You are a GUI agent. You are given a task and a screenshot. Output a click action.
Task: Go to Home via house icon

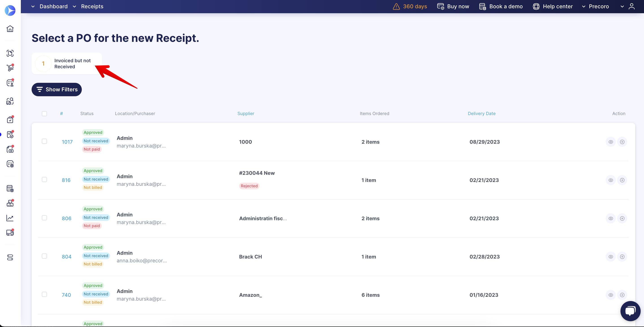(x=10, y=29)
